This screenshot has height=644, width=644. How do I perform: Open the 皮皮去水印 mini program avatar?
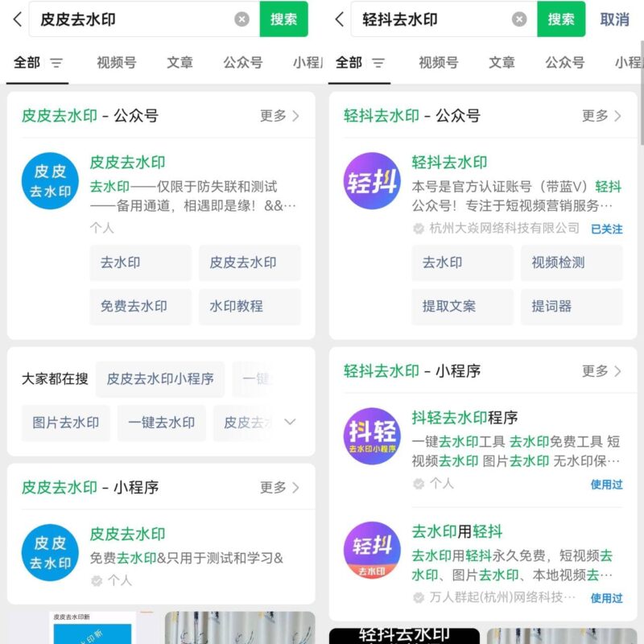[x=48, y=552]
